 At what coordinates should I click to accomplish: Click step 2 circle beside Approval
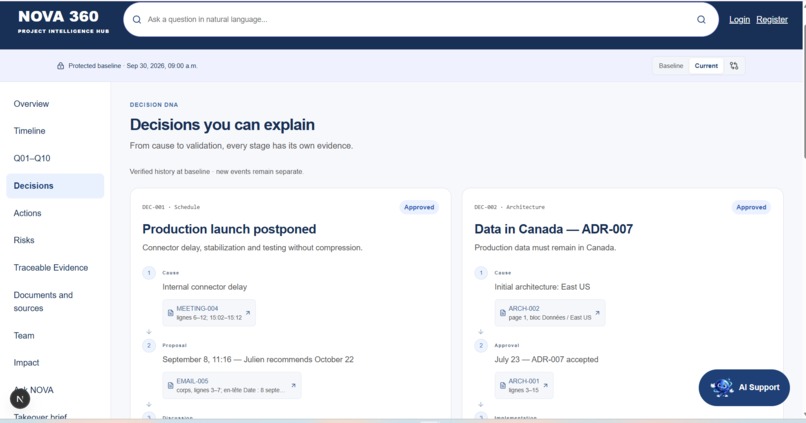481,345
